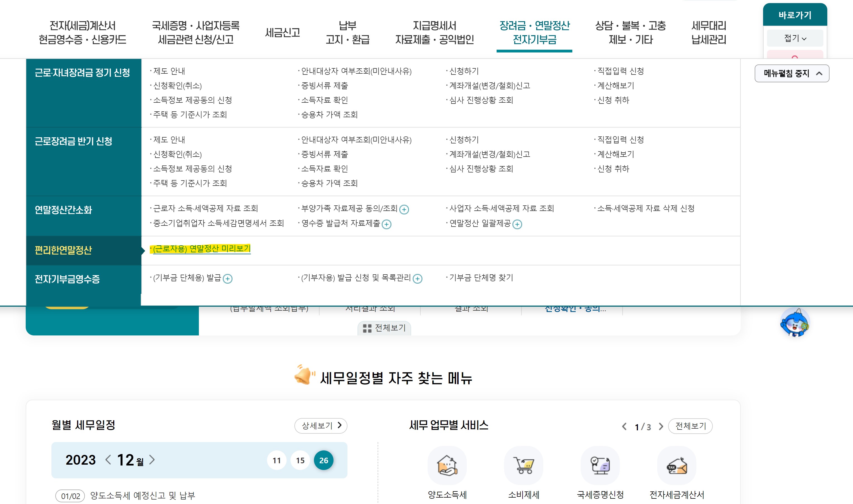Open 근로자 소득·세액공제 자료 조회

click(206, 208)
